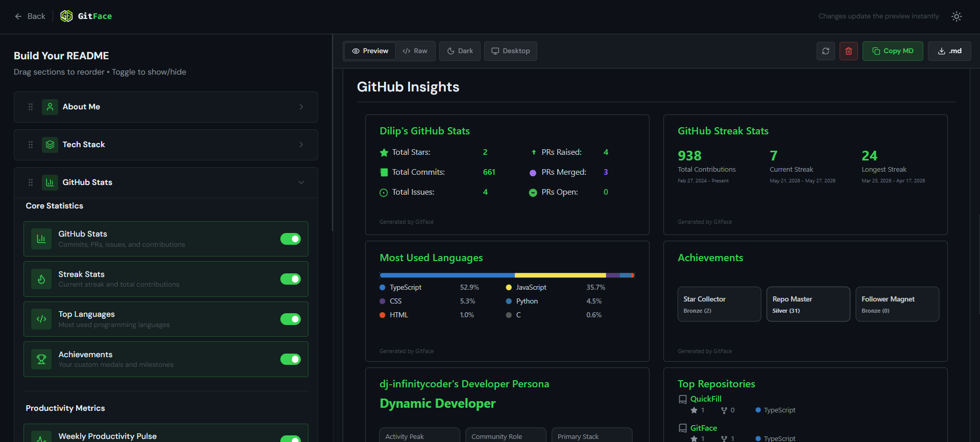Open the GitFace repository link
980x442 pixels.
(704, 428)
